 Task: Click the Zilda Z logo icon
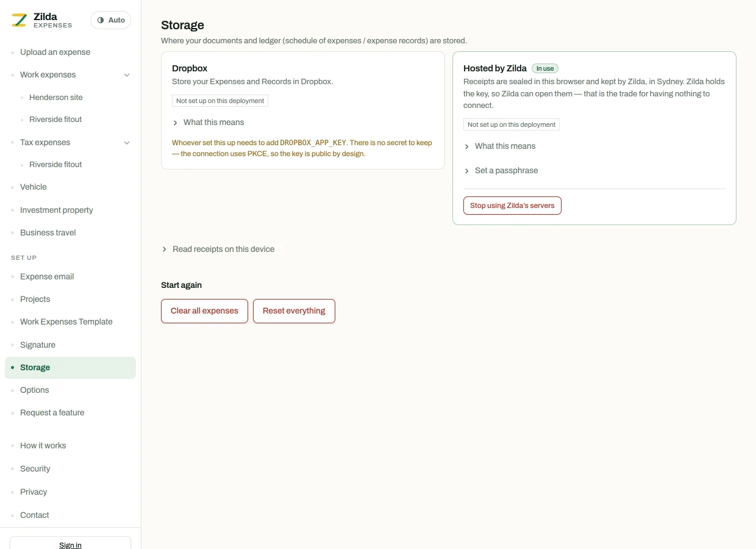(19, 20)
